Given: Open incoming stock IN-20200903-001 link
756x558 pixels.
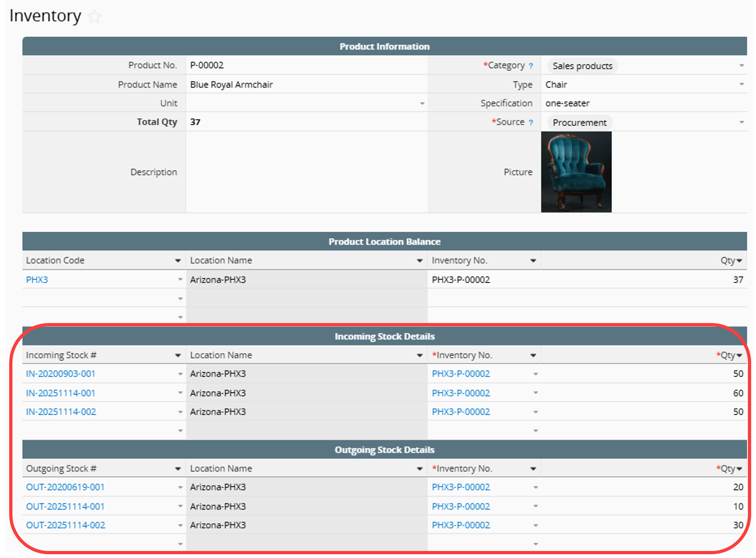Looking at the screenshot, I should [x=60, y=374].
